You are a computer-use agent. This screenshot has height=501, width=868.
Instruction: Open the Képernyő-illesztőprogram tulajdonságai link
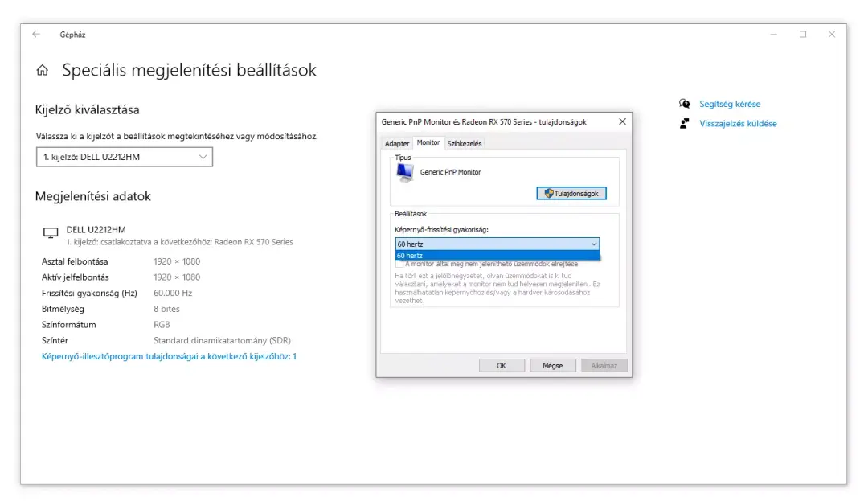click(x=169, y=356)
